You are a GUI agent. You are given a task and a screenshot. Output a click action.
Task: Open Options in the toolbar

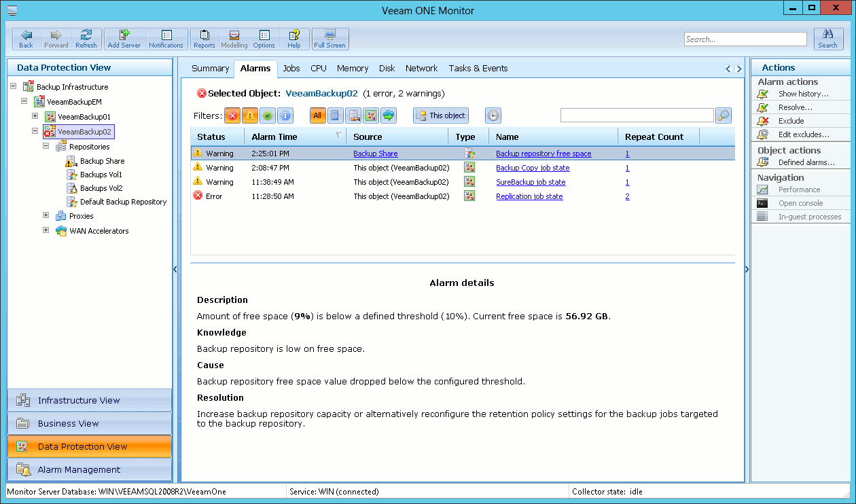tap(264, 39)
